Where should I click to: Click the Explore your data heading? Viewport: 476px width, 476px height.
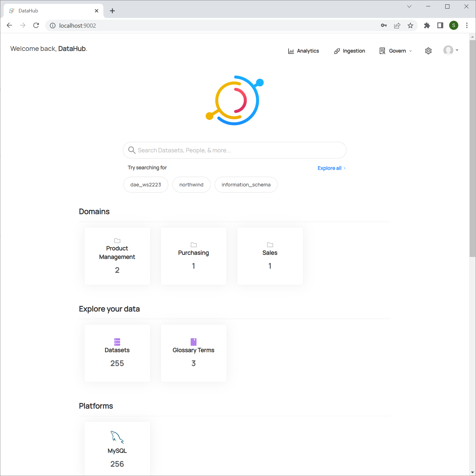click(x=109, y=309)
